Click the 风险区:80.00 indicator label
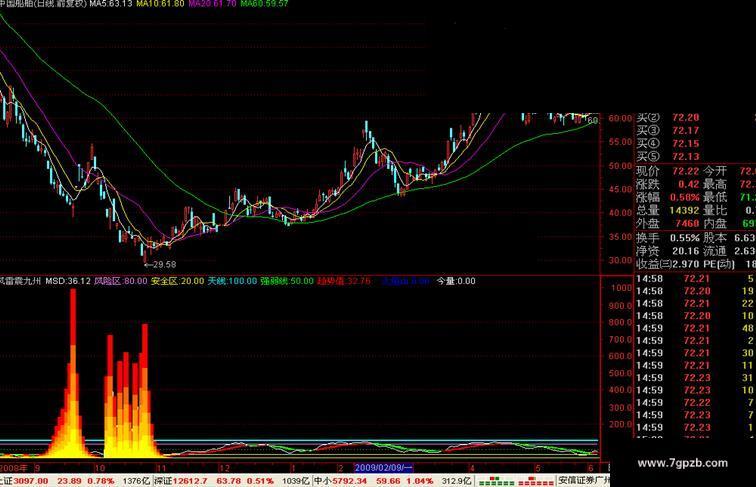Screen dimensions: 756x487 tap(121, 281)
